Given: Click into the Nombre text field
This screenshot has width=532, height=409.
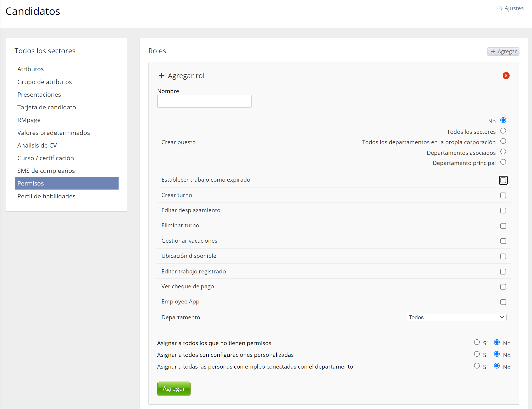Looking at the screenshot, I should (204, 101).
